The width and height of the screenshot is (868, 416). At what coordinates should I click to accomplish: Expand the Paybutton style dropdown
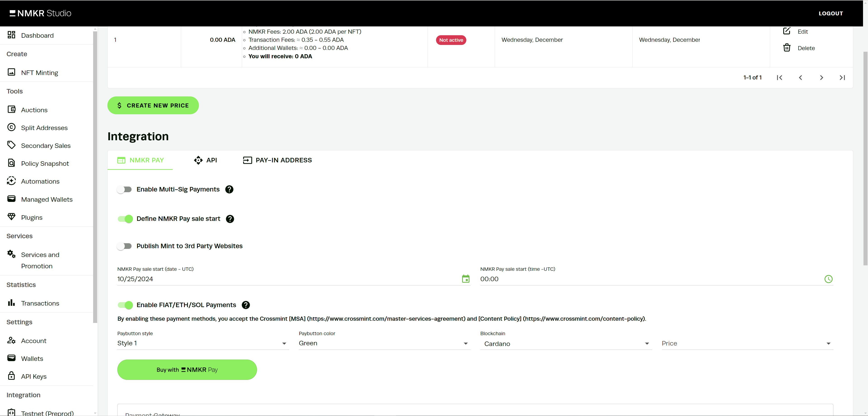203,343
